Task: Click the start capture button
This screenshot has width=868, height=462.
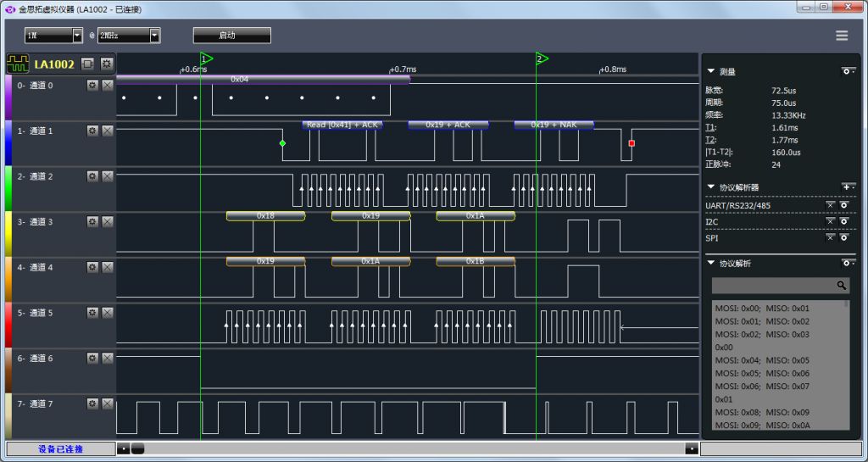Action: (232, 36)
